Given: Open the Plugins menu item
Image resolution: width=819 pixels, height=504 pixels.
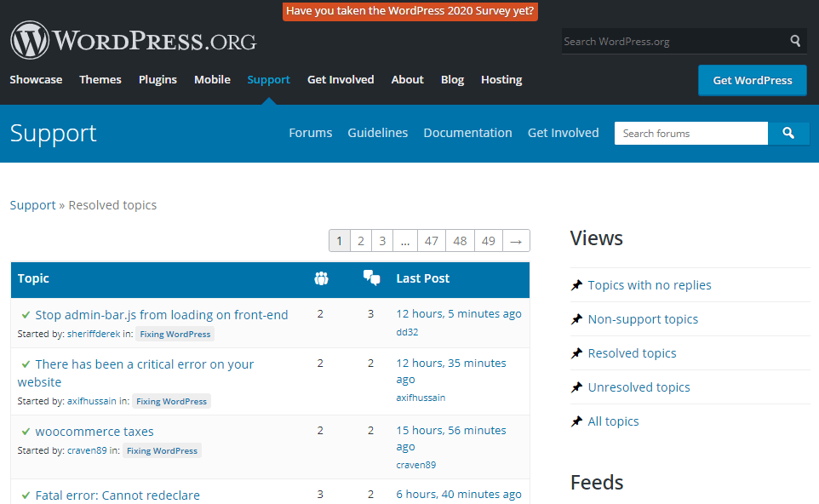Looking at the screenshot, I should [157, 80].
